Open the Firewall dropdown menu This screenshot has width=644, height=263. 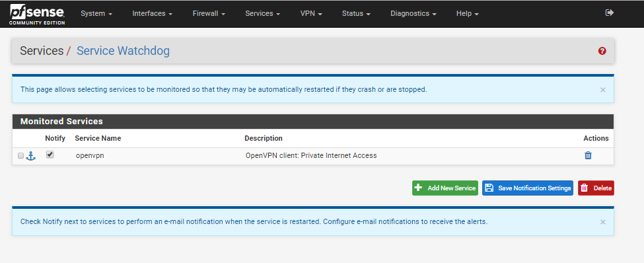(x=209, y=14)
